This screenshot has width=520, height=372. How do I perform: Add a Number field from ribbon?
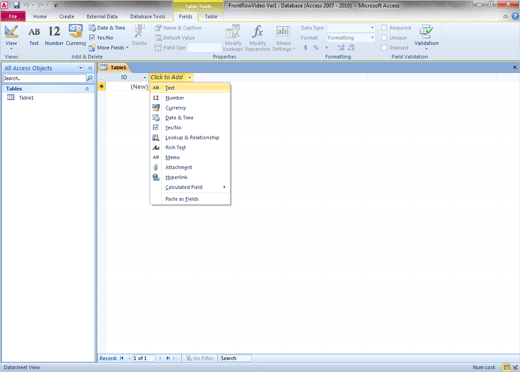tap(54, 36)
